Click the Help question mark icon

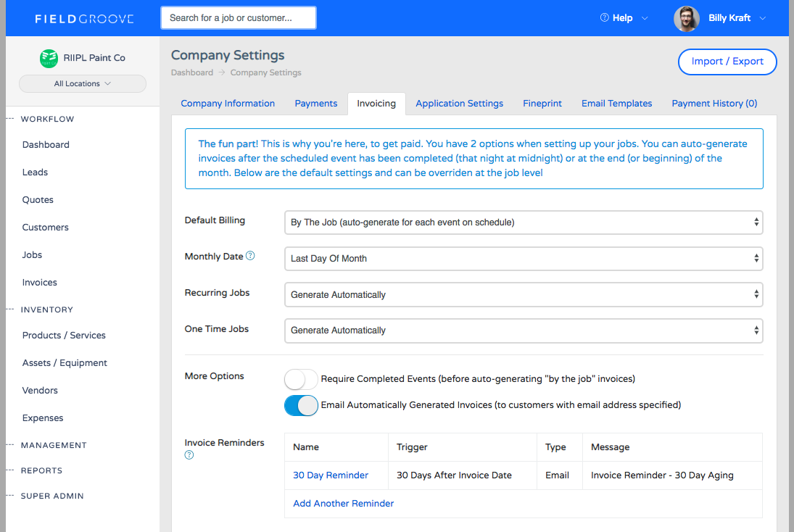click(604, 17)
